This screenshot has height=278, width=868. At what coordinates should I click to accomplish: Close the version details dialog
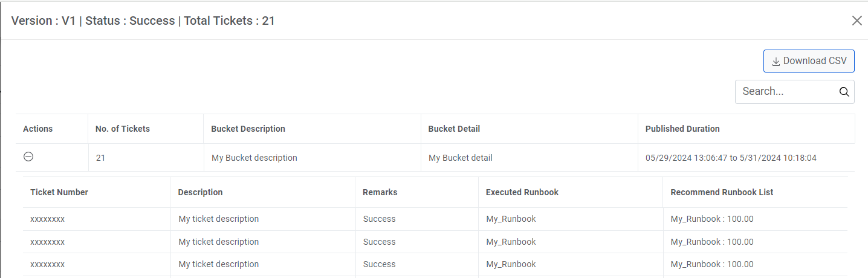tap(857, 21)
